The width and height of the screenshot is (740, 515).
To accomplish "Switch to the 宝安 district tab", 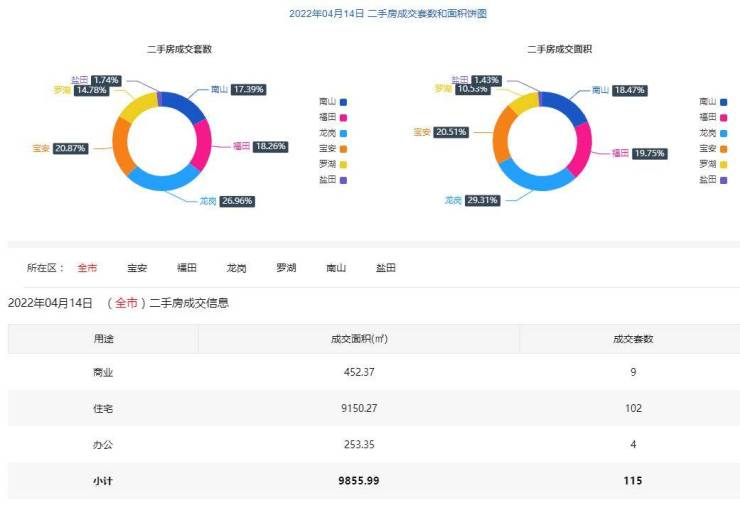I will pyautogui.click(x=137, y=268).
